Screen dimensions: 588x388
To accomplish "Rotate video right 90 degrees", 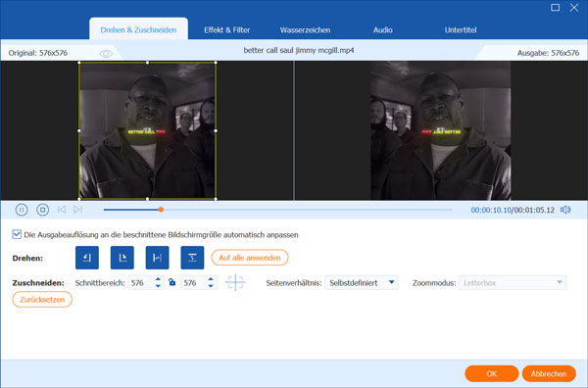I will 122,258.
